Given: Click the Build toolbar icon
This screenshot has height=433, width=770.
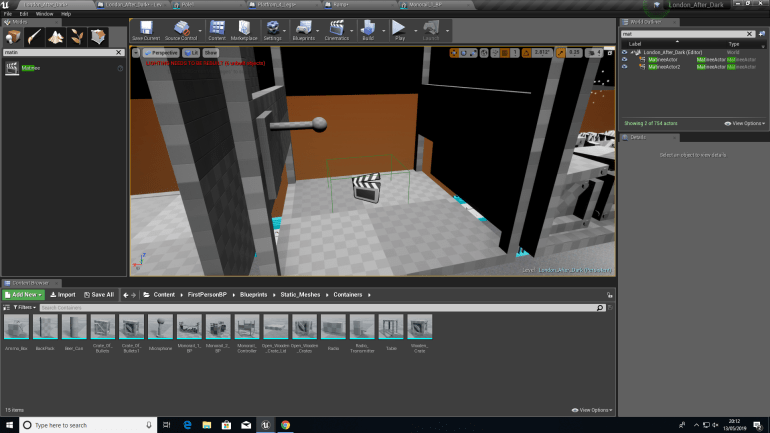Looking at the screenshot, I should pyautogui.click(x=368, y=30).
